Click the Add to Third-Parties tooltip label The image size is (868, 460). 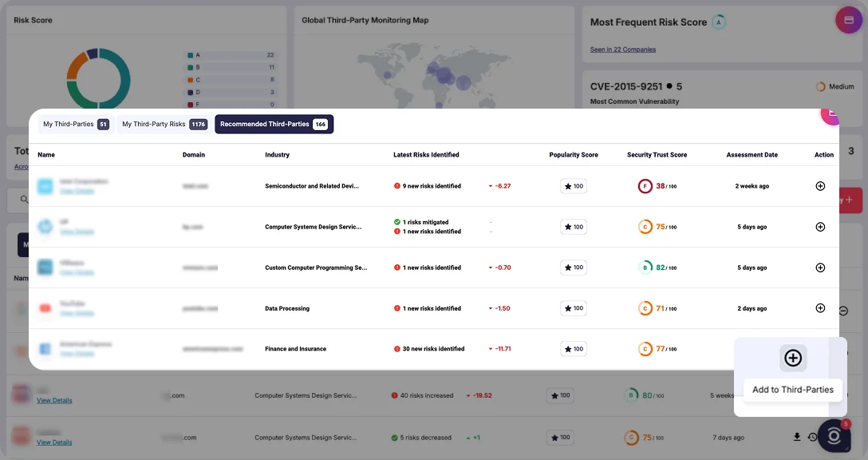click(x=793, y=390)
